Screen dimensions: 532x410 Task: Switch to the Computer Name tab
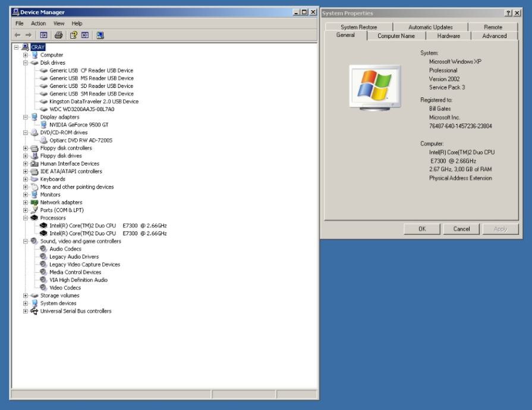[x=396, y=36]
